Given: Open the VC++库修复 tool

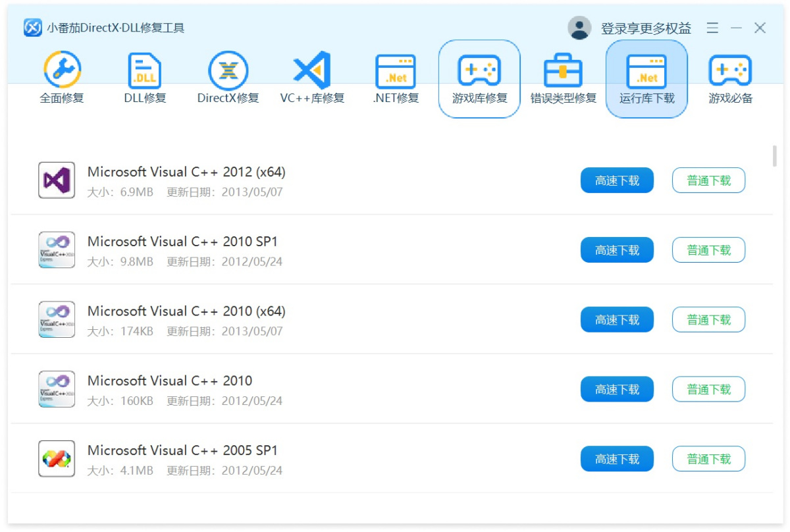Looking at the screenshot, I should pos(311,78).
